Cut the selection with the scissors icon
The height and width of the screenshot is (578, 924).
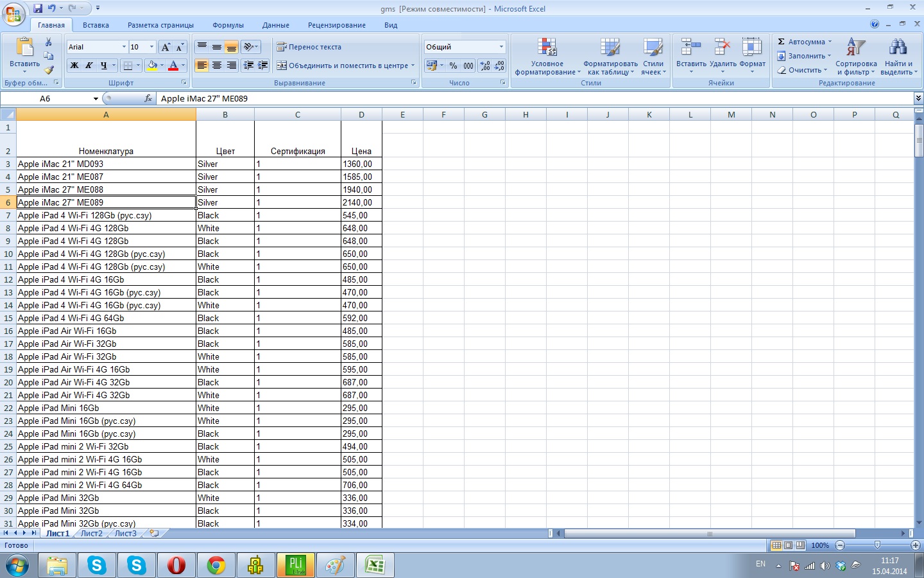pyautogui.click(x=48, y=42)
